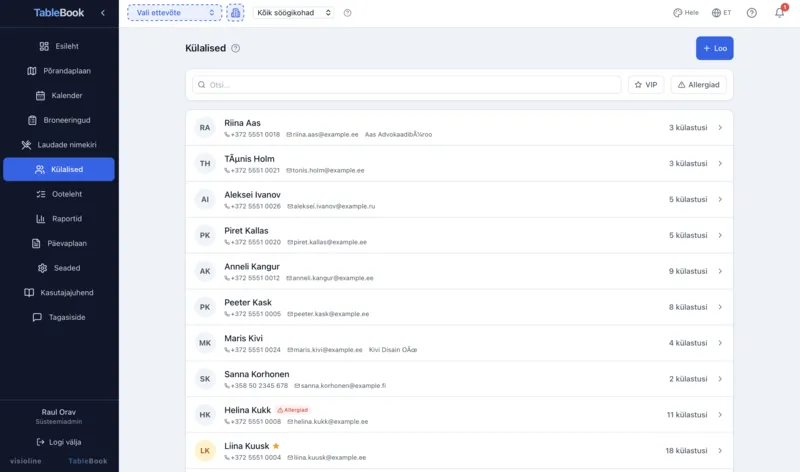
Task: Go to Raportid in the sidebar
Action: [x=59, y=218]
